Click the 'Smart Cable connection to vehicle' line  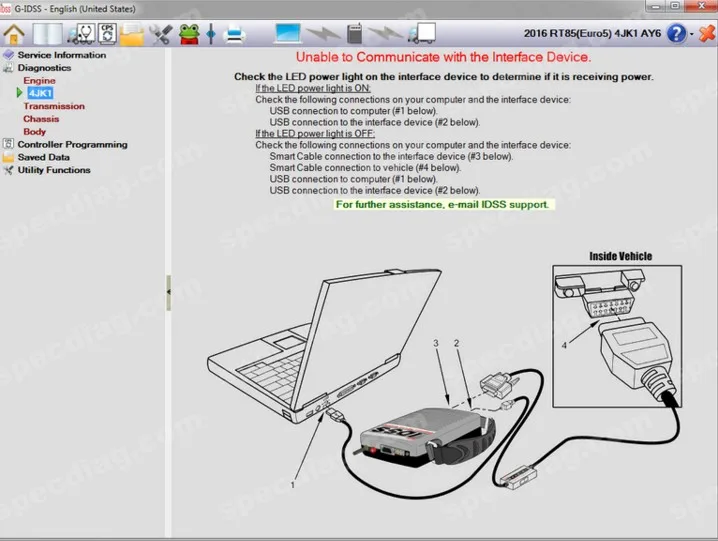point(365,168)
